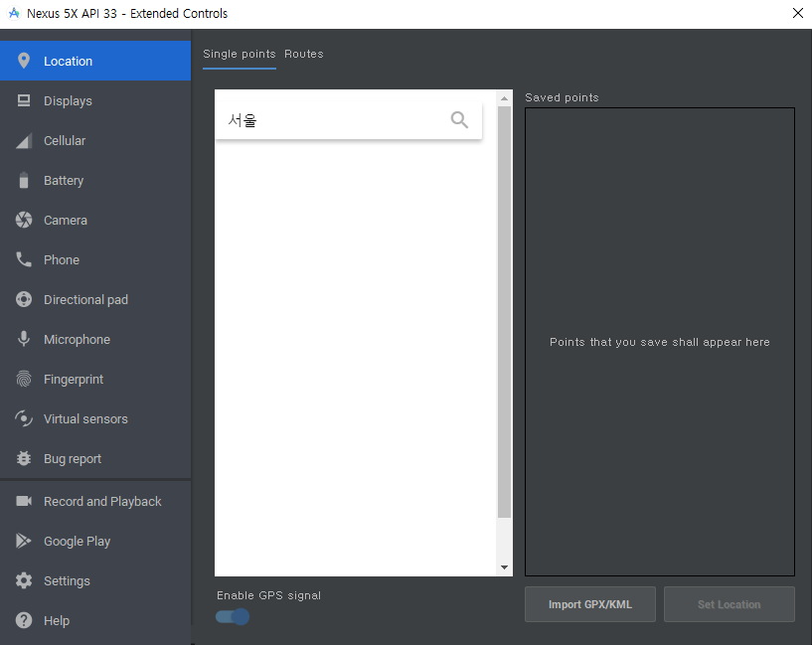Select the Camera label in the sidebar
Screen dimensions: 812x645
(66, 220)
